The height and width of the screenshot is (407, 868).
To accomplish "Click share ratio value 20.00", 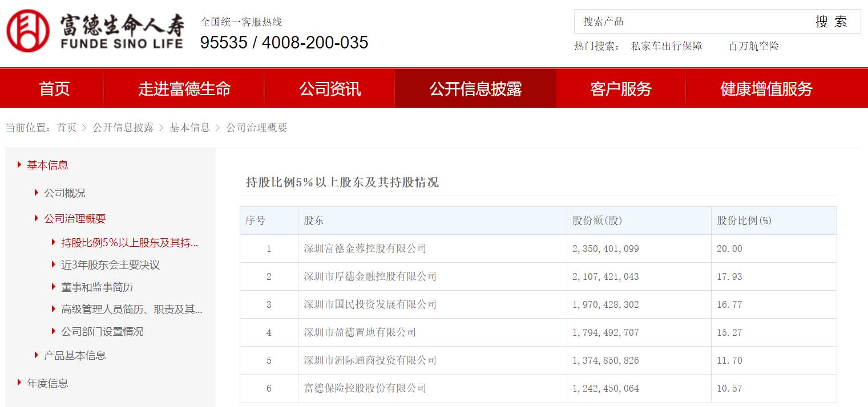I will [729, 249].
